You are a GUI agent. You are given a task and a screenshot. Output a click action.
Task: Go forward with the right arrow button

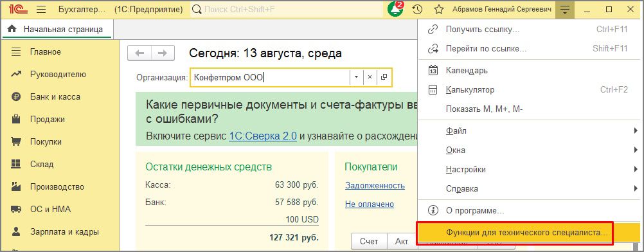click(163, 53)
